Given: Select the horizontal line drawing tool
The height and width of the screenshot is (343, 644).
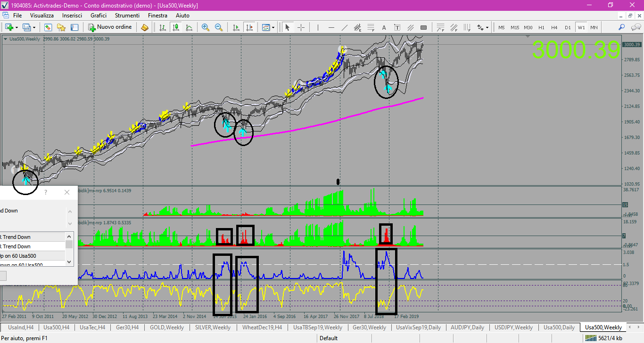Looking at the screenshot, I should (x=331, y=27).
